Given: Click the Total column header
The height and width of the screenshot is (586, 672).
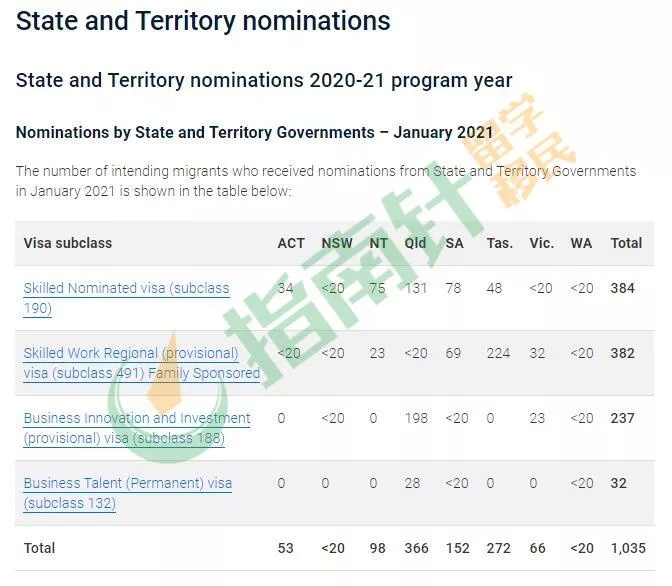Looking at the screenshot, I should (x=626, y=243).
